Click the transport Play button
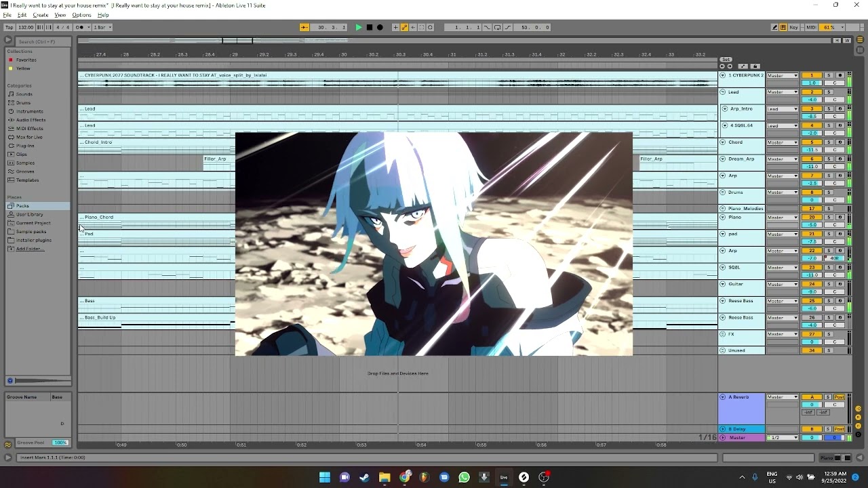 click(359, 27)
